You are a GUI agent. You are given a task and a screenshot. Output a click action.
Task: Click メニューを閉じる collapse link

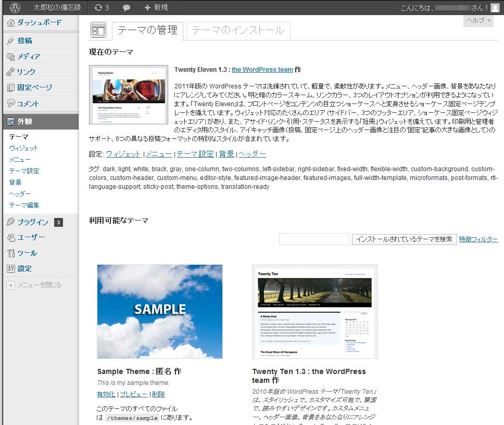point(39,285)
